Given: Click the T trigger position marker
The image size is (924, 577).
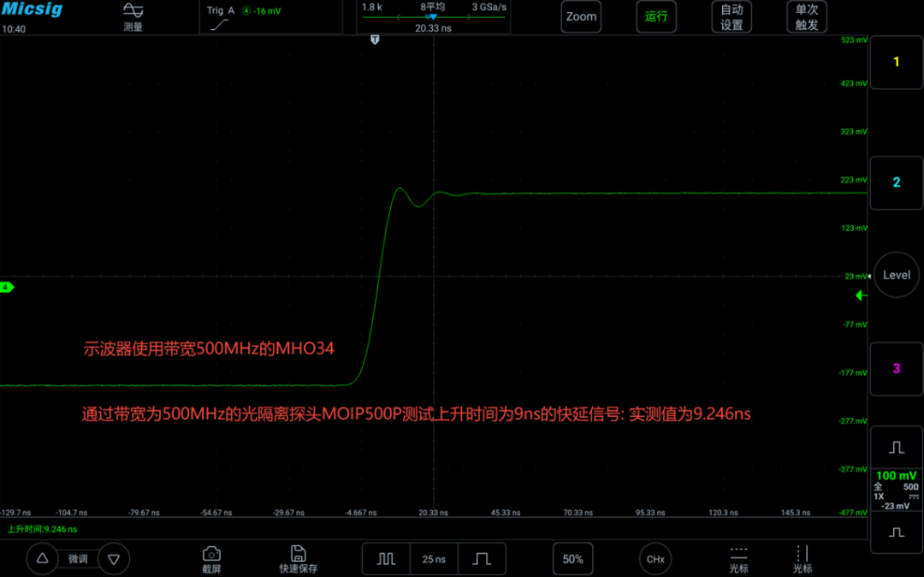Looking at the screenshot, I should coord(375,39).
